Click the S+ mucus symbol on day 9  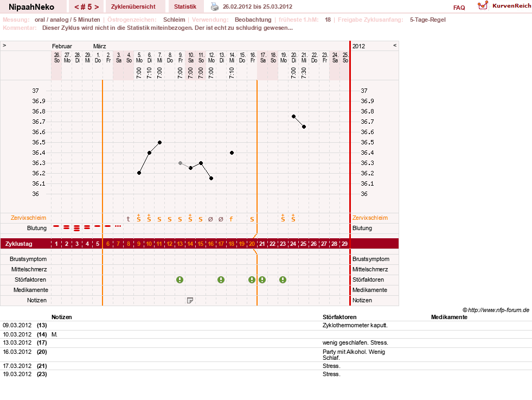(139, 218)
